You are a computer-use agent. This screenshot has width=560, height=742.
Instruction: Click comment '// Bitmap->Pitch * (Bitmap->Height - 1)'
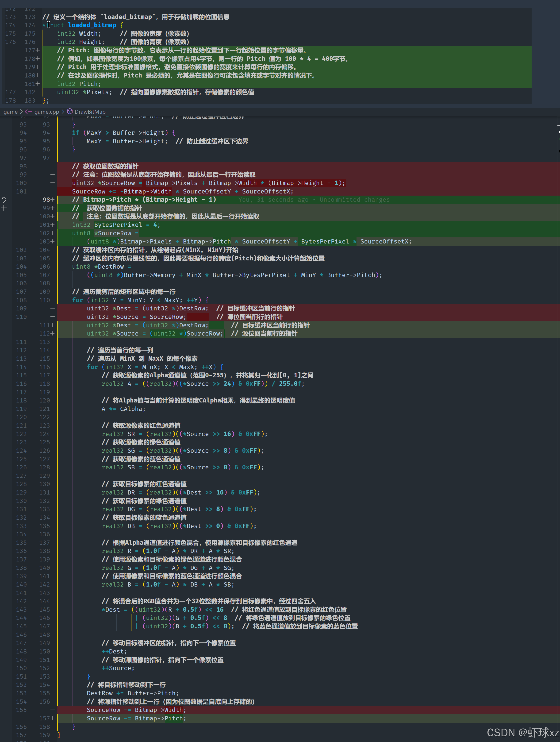pos(144,200)
